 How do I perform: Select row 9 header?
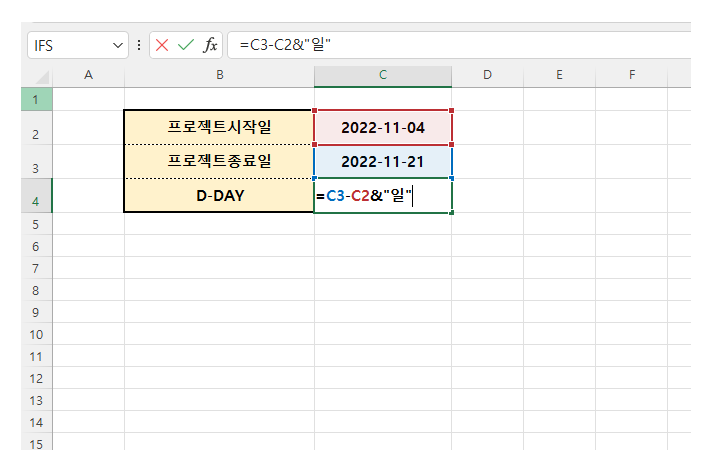[37, 312]
